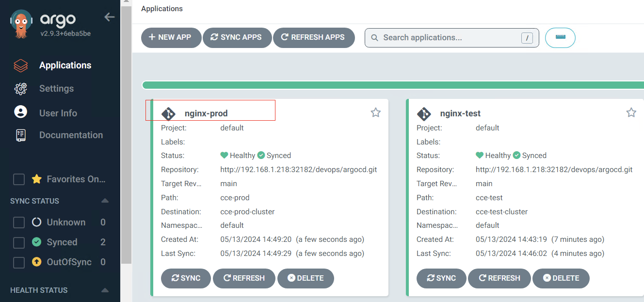
Task: Click the SYNC APPS button
Action: pos(237,37)
